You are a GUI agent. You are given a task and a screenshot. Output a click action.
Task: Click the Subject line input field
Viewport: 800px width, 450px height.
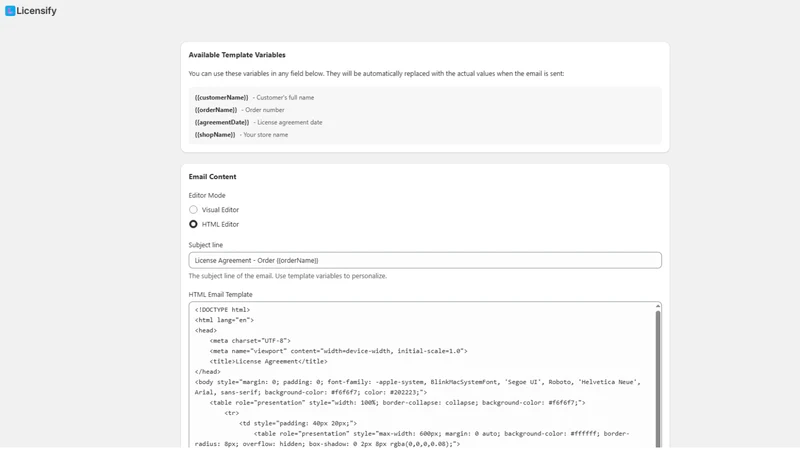(425, 260)
